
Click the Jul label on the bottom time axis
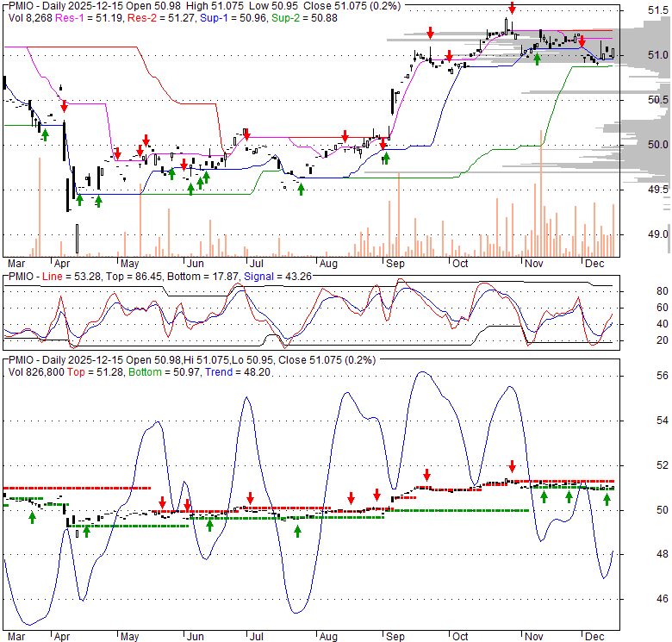(254, 639)
